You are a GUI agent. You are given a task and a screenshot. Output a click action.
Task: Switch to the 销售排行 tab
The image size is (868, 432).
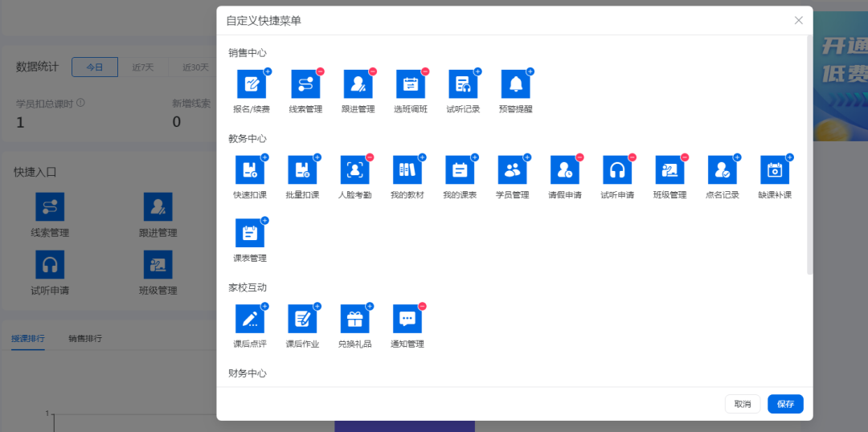tap(85, 339)
